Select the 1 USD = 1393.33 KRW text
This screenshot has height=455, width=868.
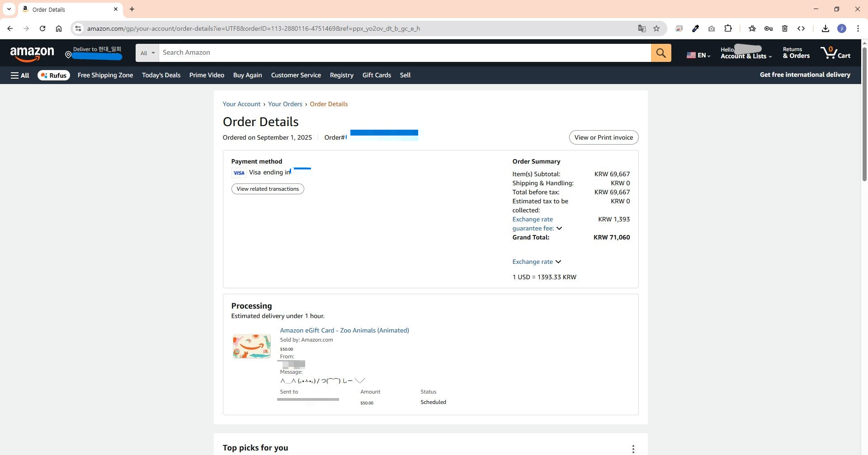click(x=544, y=277)
